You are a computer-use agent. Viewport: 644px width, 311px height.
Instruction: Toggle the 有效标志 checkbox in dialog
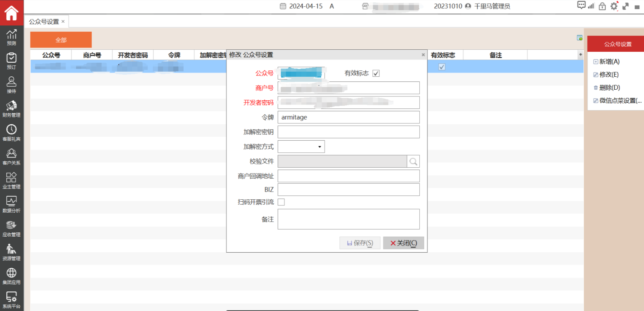pos(376,73)
